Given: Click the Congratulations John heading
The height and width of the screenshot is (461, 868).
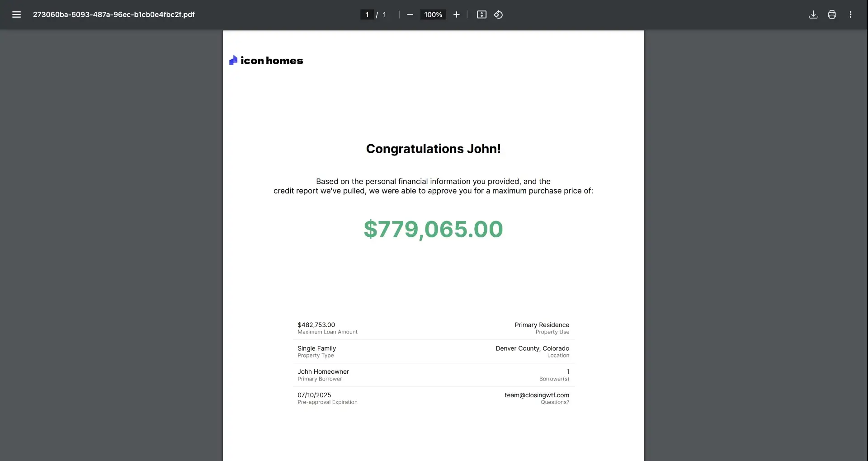Looking at the screenshot, I should pyautogui.click(x=433, y=149).
